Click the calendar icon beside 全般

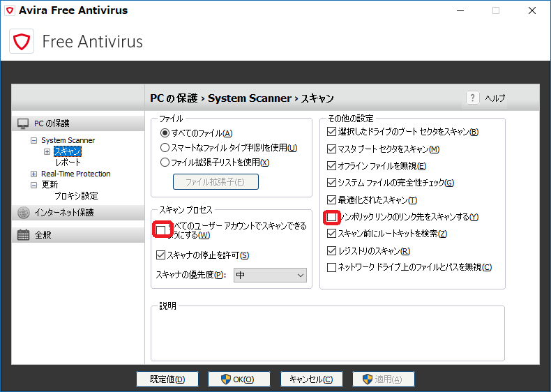[x=23, y=235]
